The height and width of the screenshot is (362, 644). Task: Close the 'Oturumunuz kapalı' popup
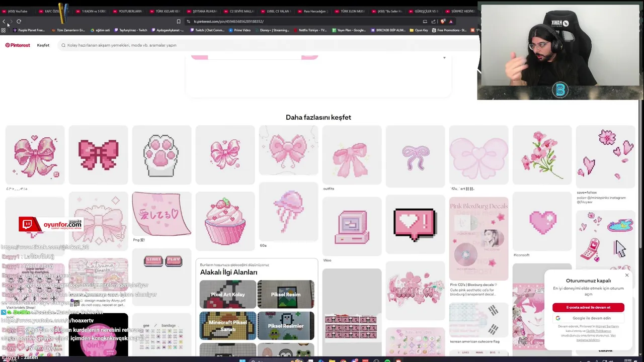627,275
